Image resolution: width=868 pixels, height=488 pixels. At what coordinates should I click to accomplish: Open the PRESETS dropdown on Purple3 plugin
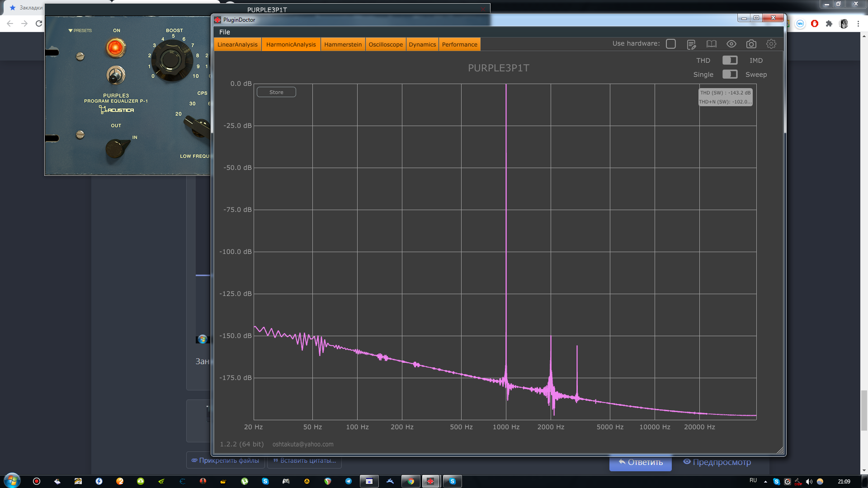coord(80,31)
